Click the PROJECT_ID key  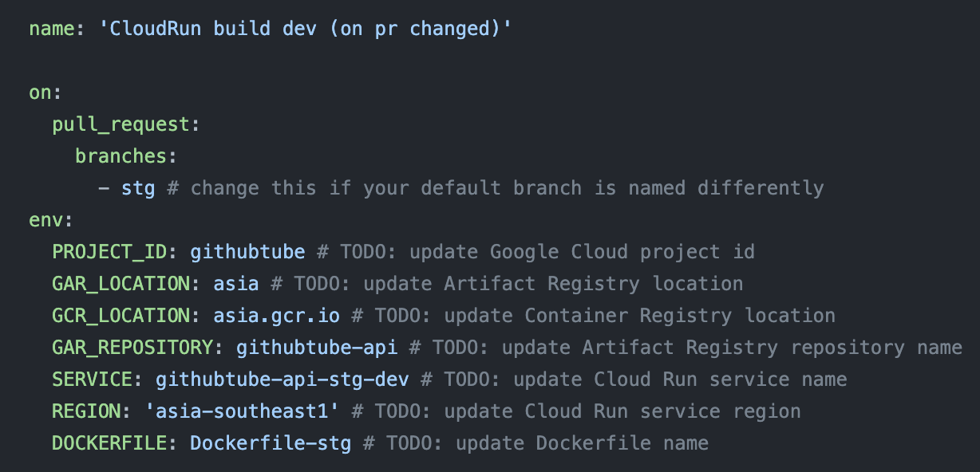pyautogui.click(x=109, y=252)
